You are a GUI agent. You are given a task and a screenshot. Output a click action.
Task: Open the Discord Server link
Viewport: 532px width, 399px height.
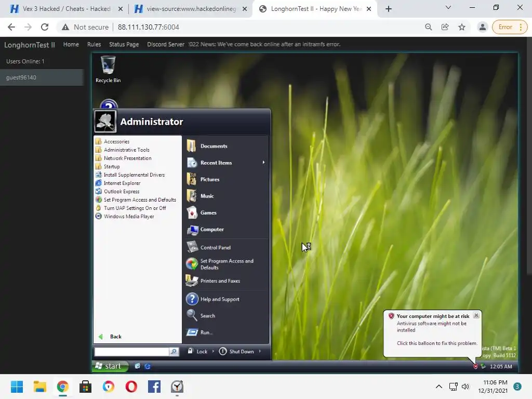pos(166,44)
